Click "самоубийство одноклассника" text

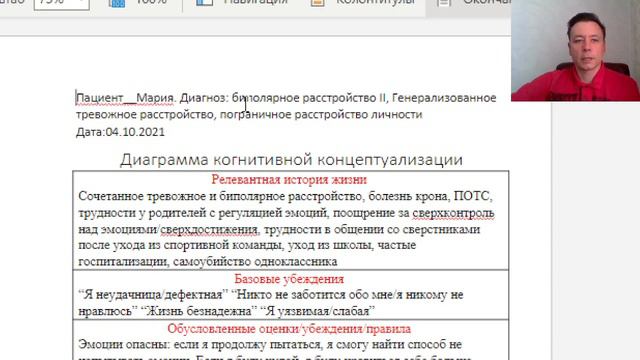coord(255,262)
